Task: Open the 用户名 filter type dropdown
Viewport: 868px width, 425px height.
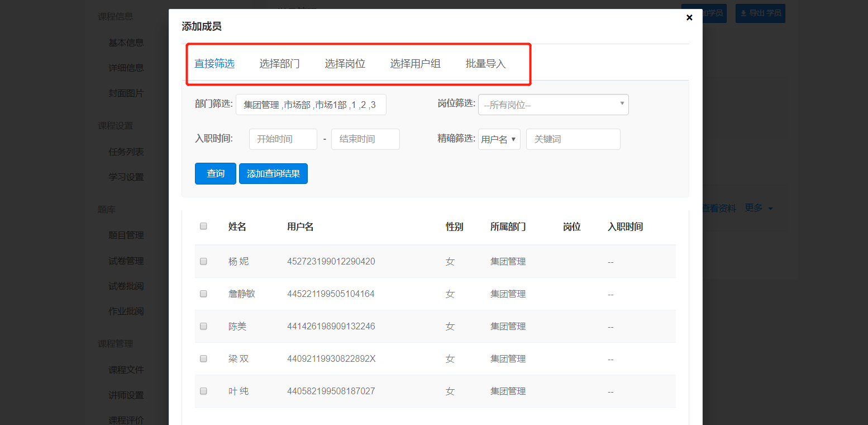Action: coord(499,139)
